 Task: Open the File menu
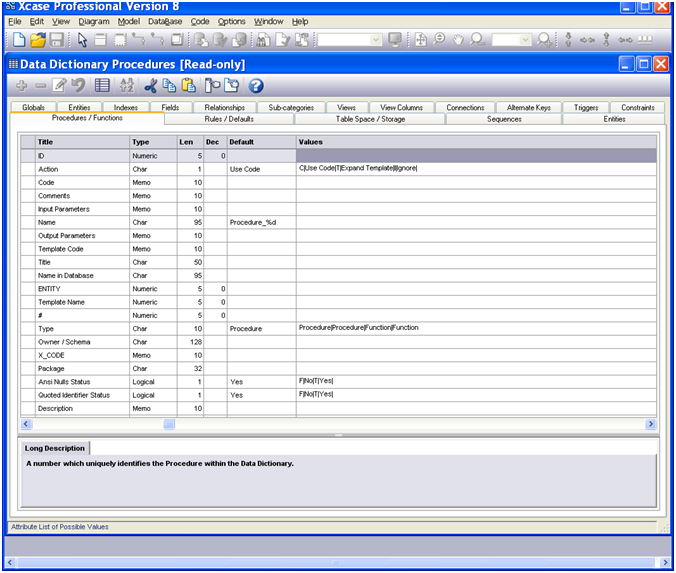(15, 22)
